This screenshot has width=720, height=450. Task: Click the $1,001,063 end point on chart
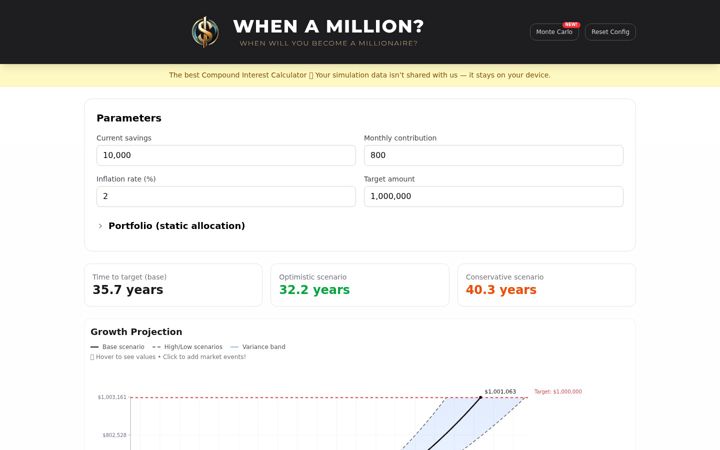(x=481, y=397)
